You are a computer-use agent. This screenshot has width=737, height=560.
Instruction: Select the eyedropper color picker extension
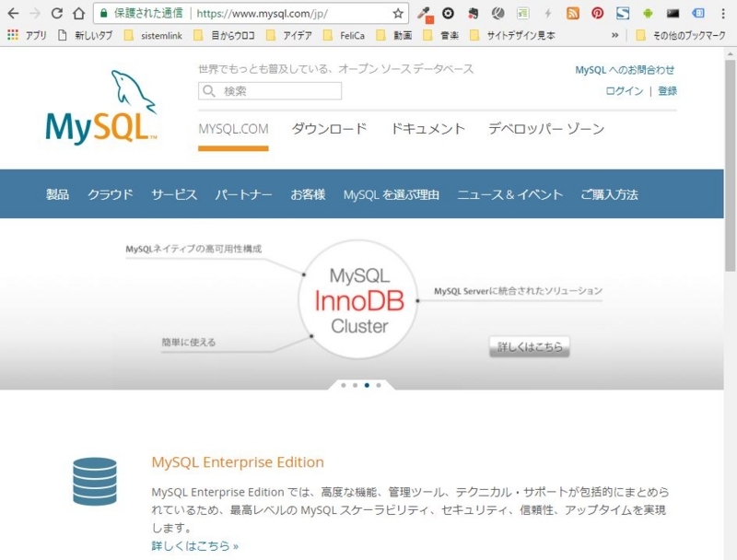pos(425,12)
